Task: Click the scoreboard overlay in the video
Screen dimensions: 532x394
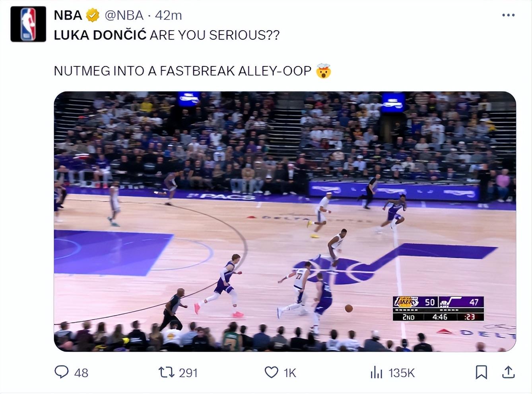Action: click(x=438, y=308)
